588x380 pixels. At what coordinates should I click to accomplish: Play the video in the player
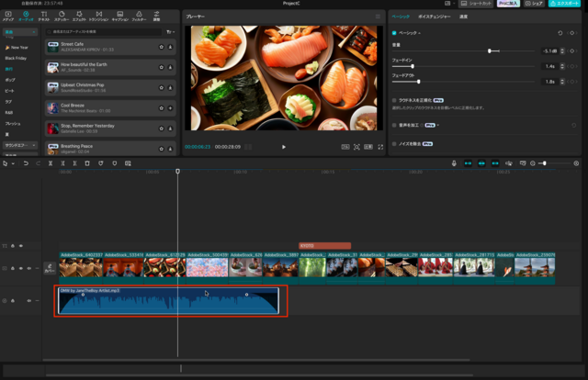[284, 147]
